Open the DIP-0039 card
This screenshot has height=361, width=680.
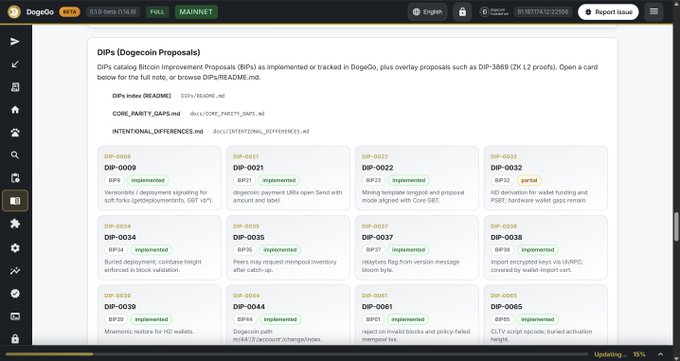159,315
